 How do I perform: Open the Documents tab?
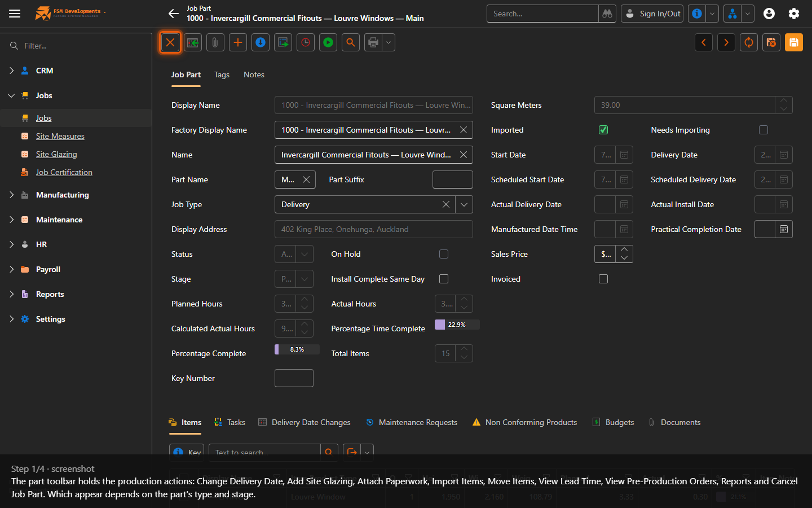(674, 422)
